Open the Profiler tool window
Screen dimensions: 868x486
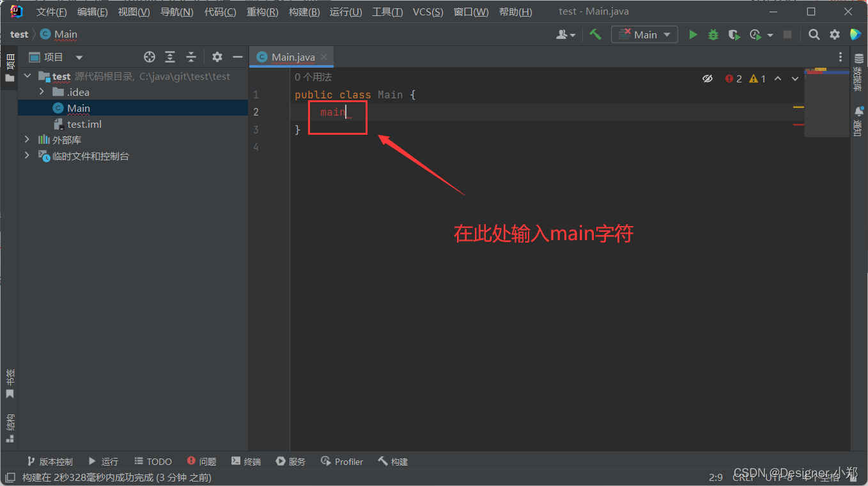click(x=342, y=461)
